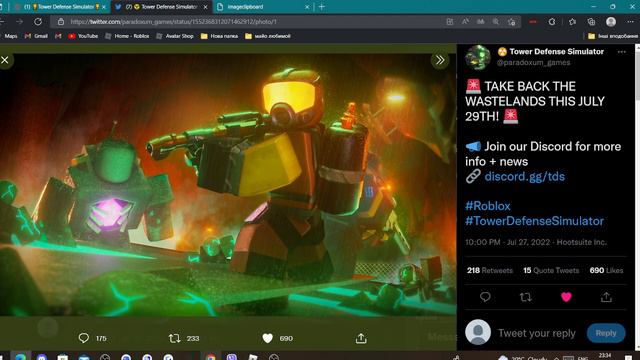The image size is (640, 360).
Task: Open the browser Settings and more menu
Action: pos(631,22)
